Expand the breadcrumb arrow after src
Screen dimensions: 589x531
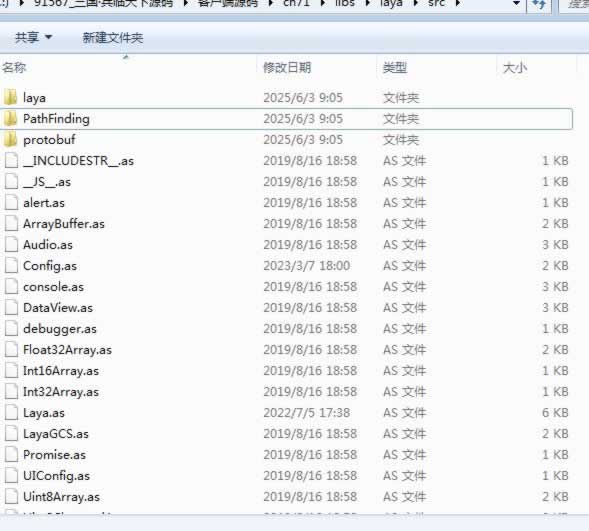tap(458, 4)
